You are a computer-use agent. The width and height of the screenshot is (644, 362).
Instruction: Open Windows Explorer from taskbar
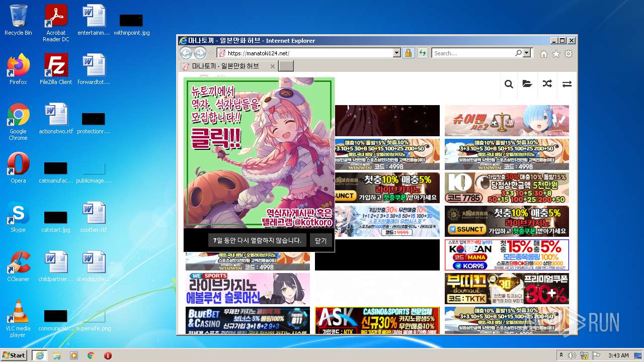(57, 355)
